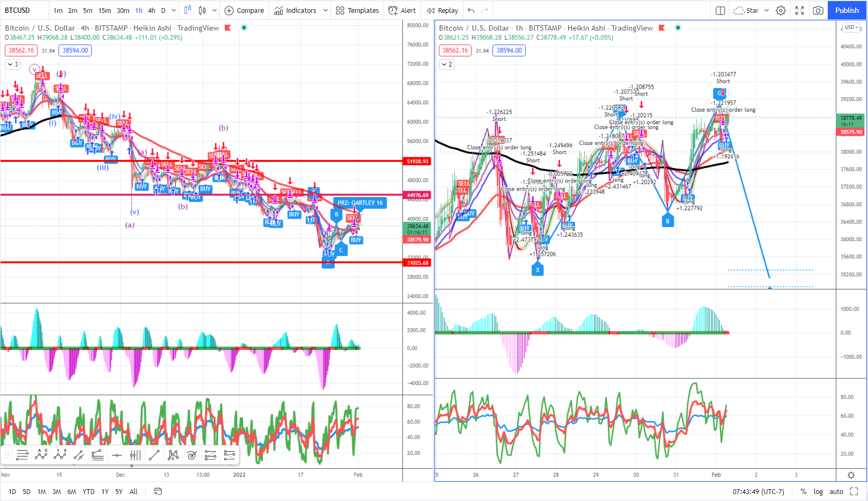Screen dimensions: 868x501
Task: Select the Fib spiral tool
Action: click(192, 455)
